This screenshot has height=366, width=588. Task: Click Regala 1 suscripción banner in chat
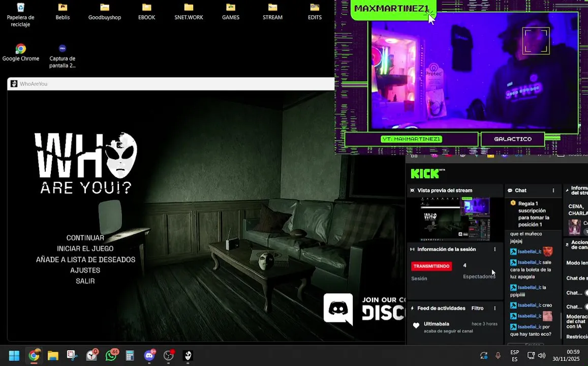click(533, 213)
